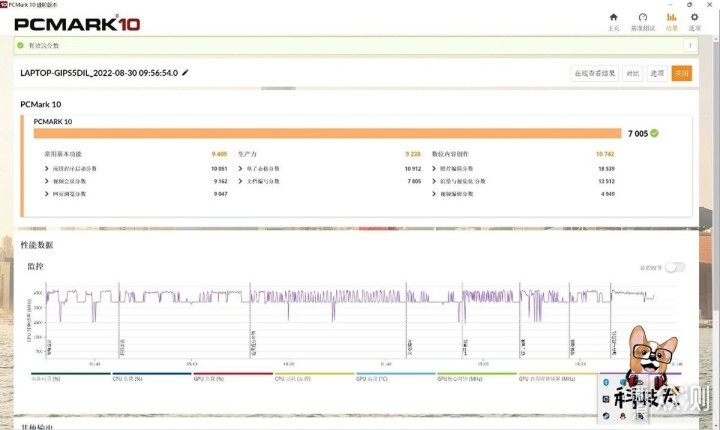
Task: Click the Bluetooth icon in the tray popup
Action: [606, 382]
